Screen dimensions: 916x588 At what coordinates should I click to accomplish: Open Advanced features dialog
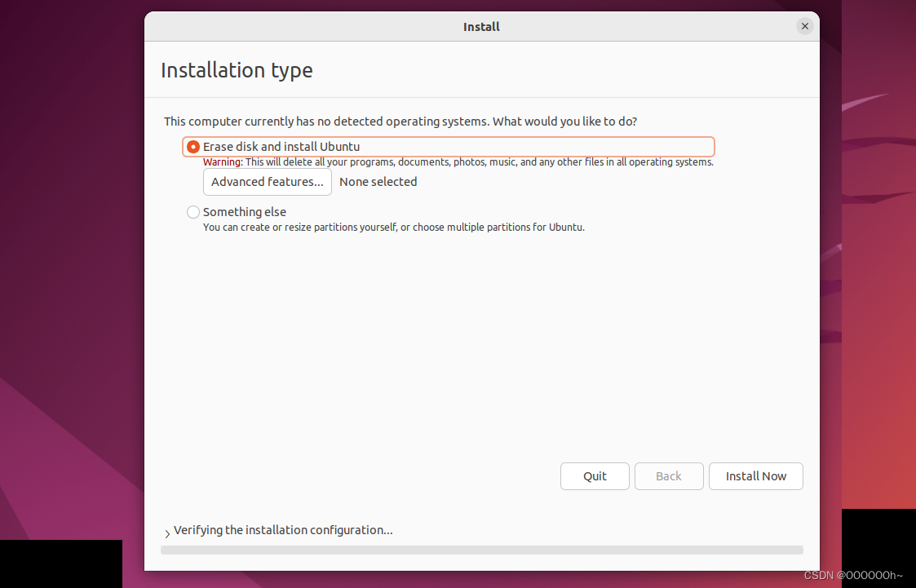[x=268, y=182]
